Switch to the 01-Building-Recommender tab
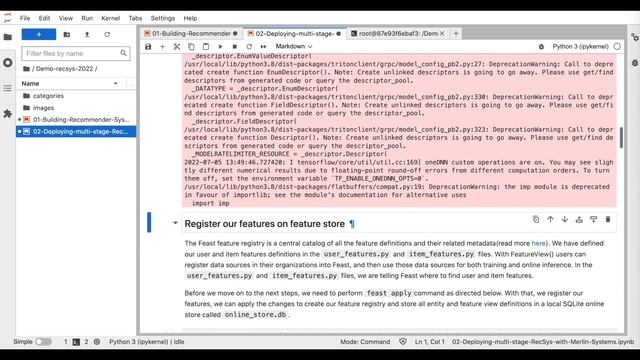The image size is (640, 360). pyautogui.click(x=191, y=33)
